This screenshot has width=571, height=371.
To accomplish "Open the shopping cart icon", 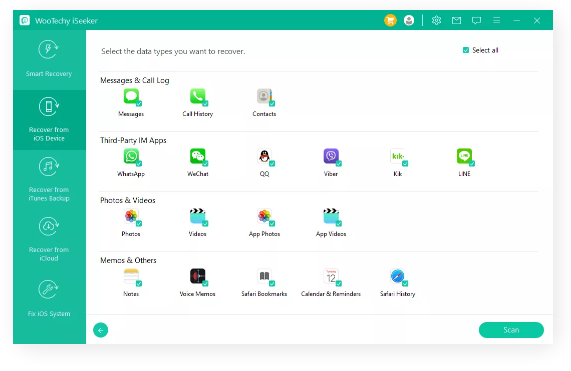I will (390, 20).
